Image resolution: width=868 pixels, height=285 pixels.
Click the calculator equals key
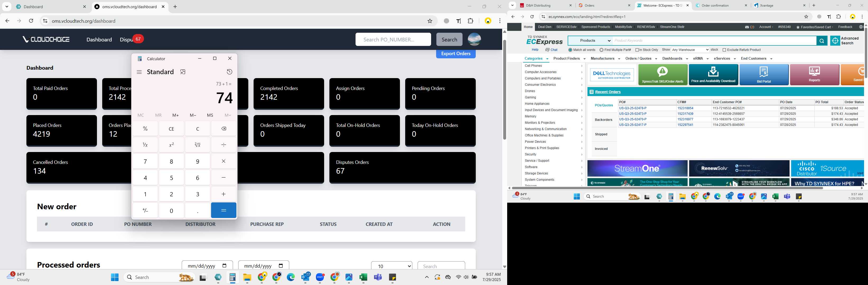[224, 210]
